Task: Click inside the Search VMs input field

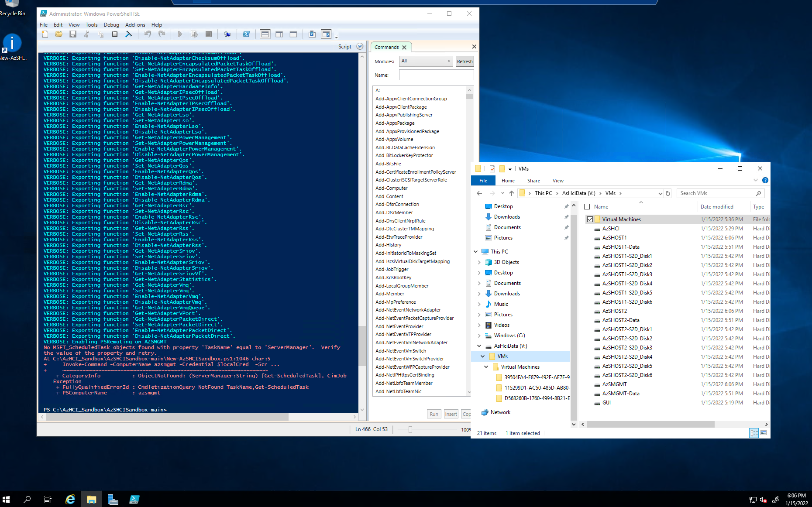Action: [716, 193]
